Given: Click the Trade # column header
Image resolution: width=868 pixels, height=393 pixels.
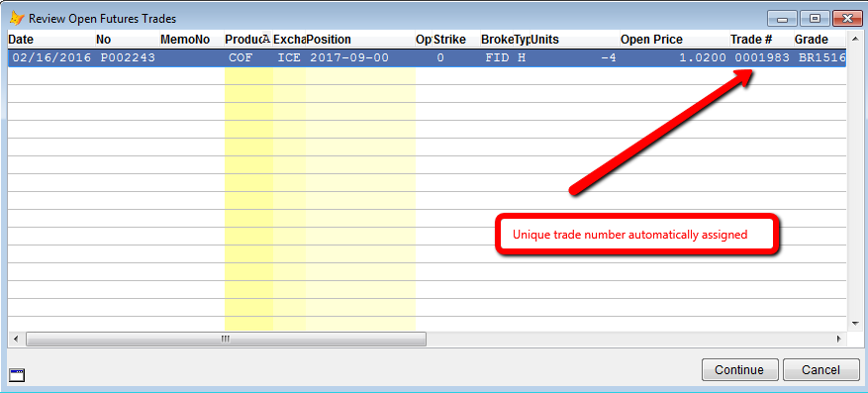Looking at the screenshot, I should coord(761,40).
